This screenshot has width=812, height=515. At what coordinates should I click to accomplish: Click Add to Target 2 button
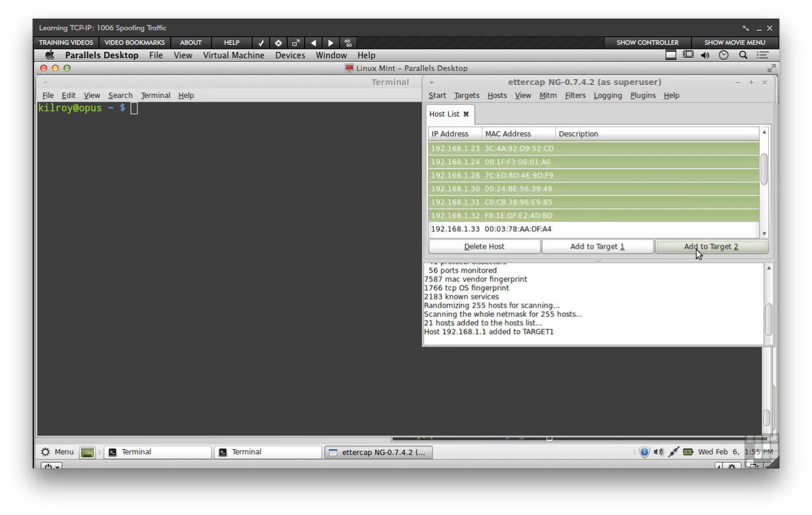point(711,246)
